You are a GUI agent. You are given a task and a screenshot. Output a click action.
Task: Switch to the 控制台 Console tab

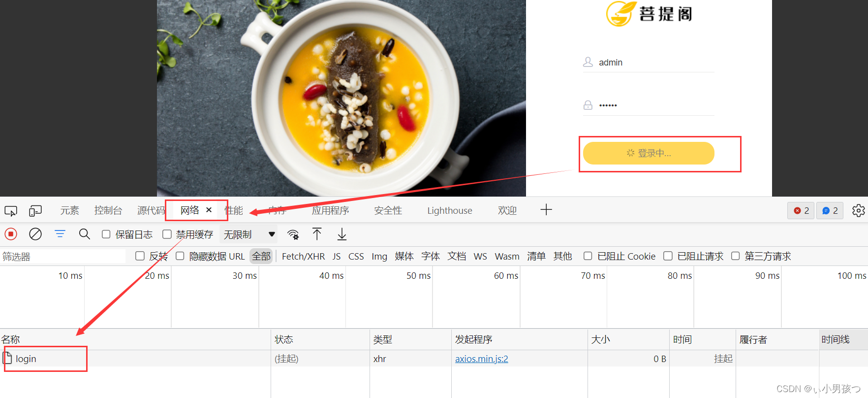(108, 210)
